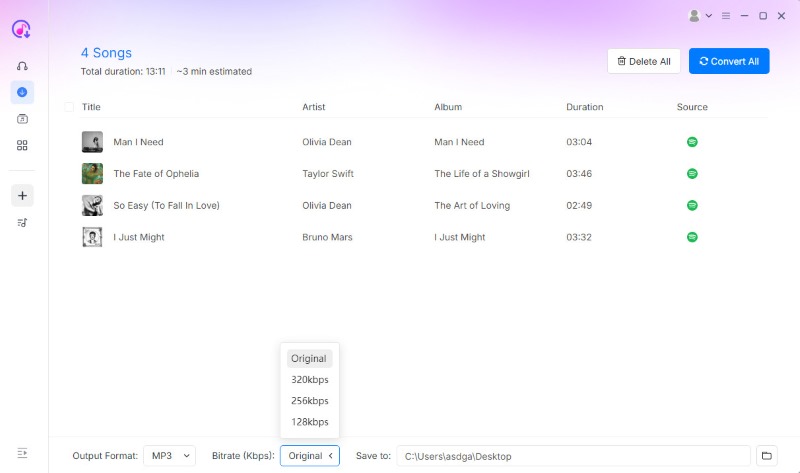Screen dimensions: 800x473
Task: Expand the account dropdown chevron
Action: click(x=709, y=16)
